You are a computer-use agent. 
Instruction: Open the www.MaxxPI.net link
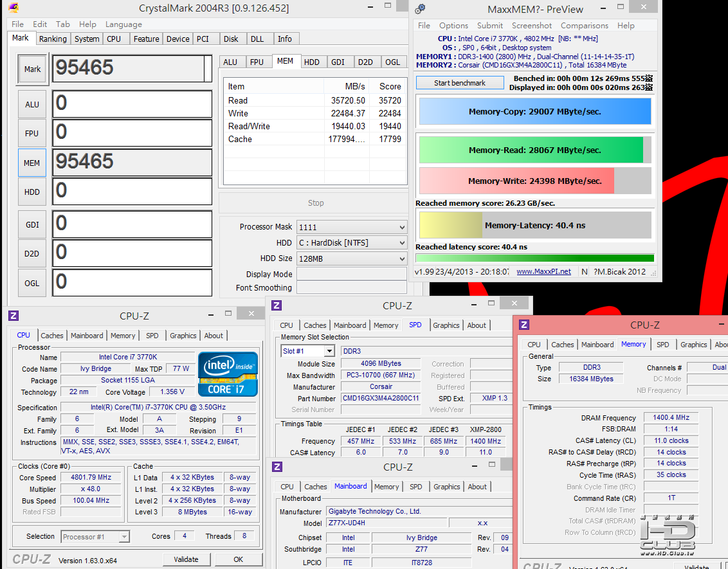543,271
